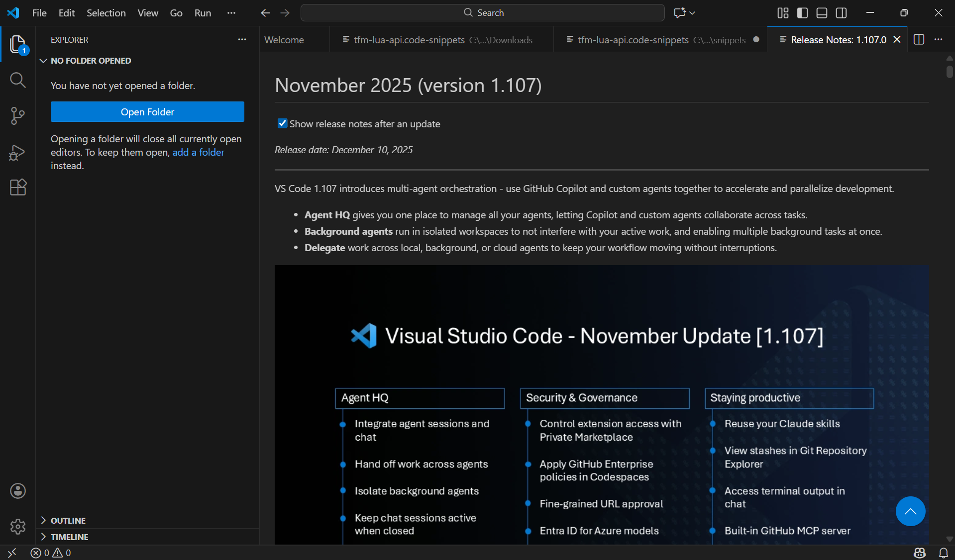Click the Release date: December 10, 2025 text

pos(343,150)
